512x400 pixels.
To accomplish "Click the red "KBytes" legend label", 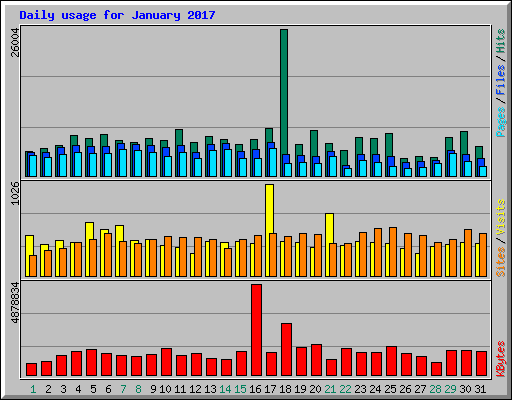I will 501,359.
